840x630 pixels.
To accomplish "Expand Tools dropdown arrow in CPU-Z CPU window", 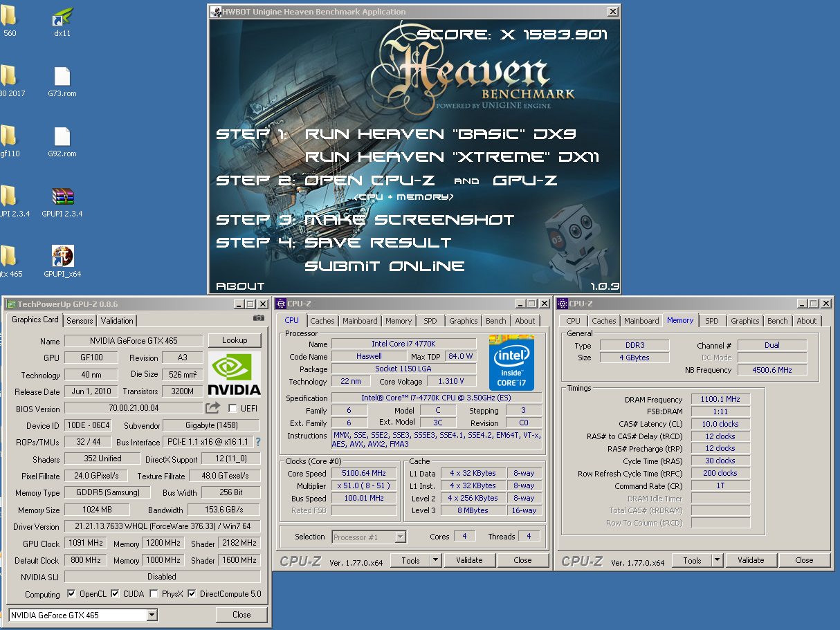I will coord(435,560).
